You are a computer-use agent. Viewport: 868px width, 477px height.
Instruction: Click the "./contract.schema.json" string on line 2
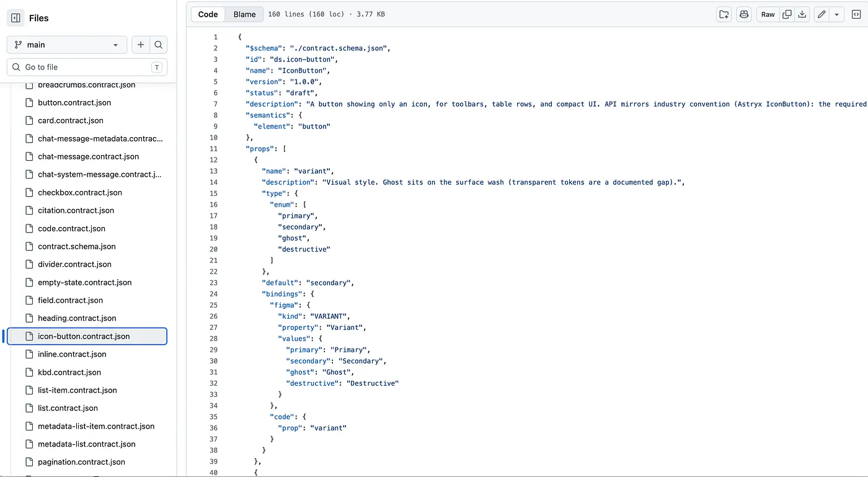click(340, 48)
